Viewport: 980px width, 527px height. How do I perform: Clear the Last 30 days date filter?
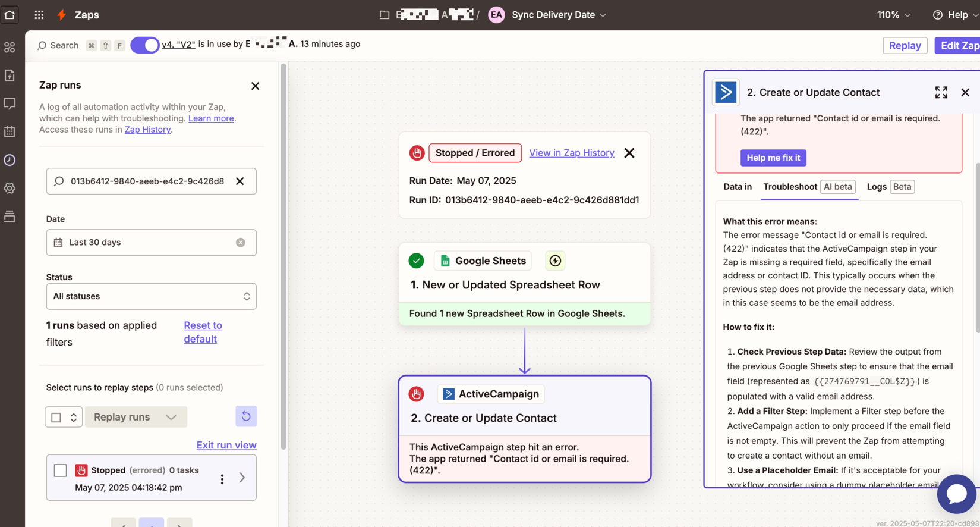click(241, 243)
